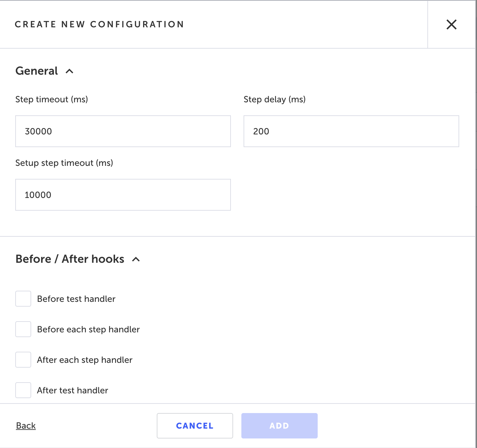Close the Create New Configuration dialog
The width and height of the screenshot is (477, 448).
coord(451,24)
